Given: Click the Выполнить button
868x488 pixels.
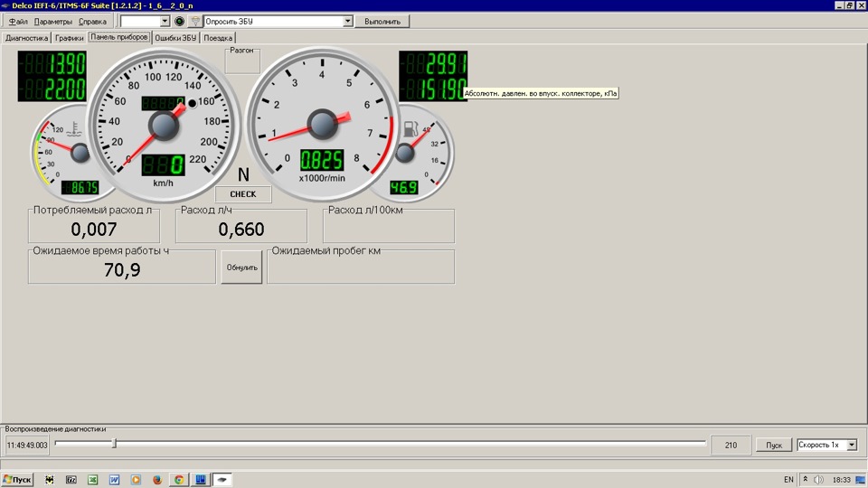Looking at the screenshot, I should (382, 22).
